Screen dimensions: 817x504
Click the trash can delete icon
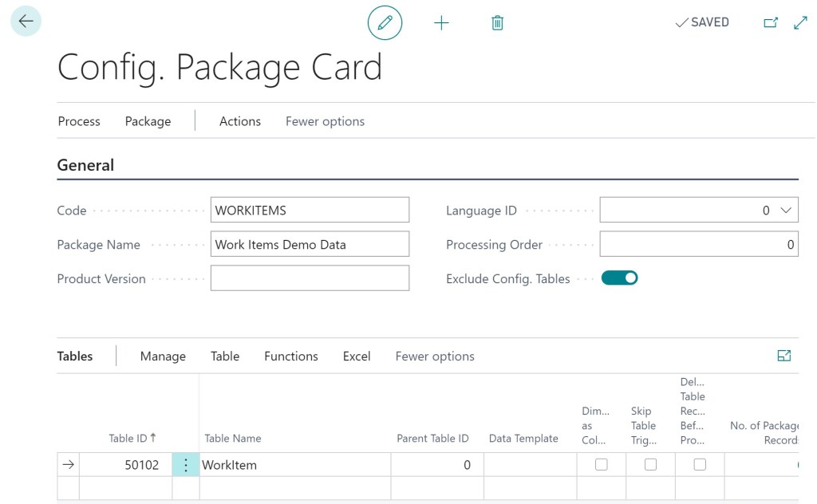click(497, 23)
